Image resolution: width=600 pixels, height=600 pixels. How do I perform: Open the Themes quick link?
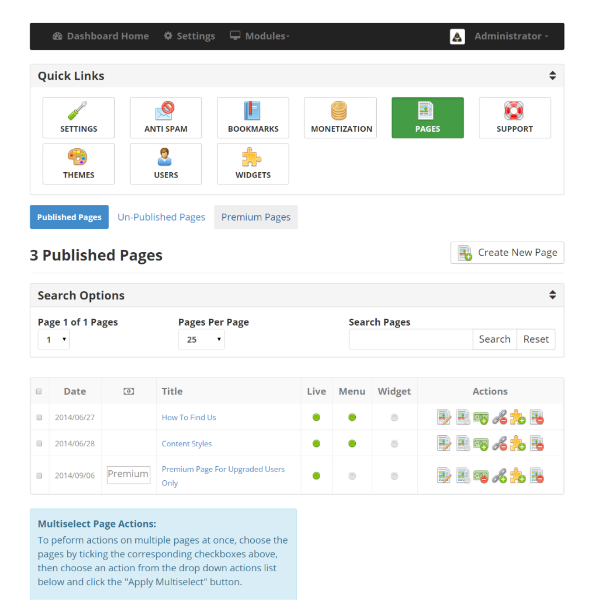click(79, 163)
